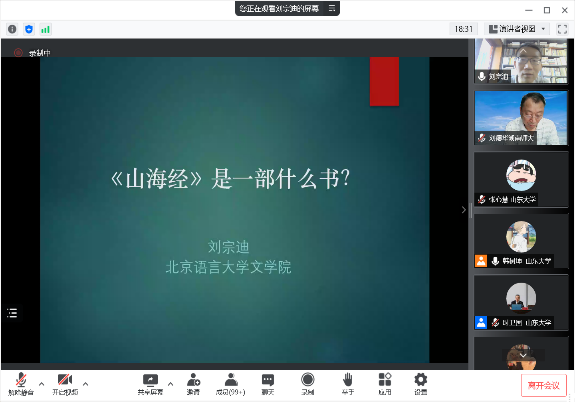
Task: Open the menu on the screen sharing banner
Action: tap(332, 8)
